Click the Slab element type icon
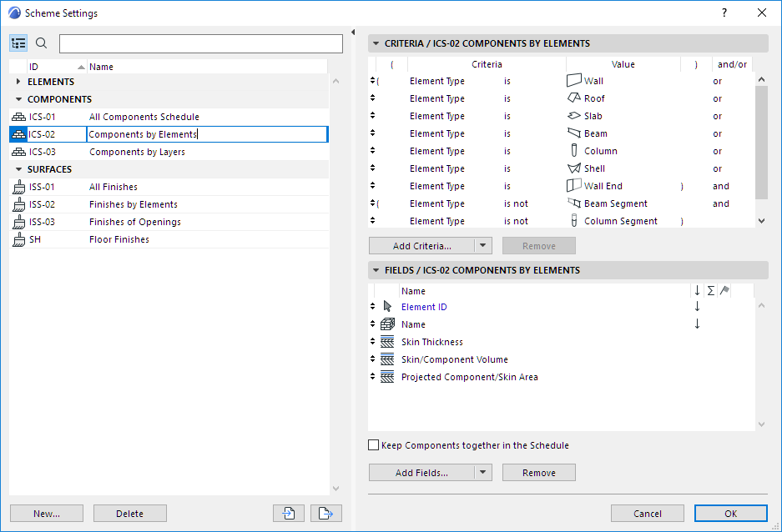 [x=574, y=116]
